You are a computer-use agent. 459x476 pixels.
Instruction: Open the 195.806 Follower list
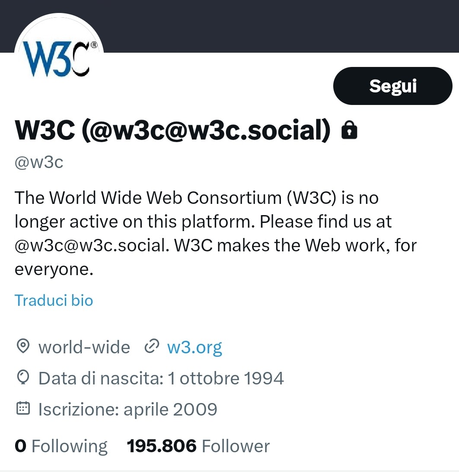198,446
